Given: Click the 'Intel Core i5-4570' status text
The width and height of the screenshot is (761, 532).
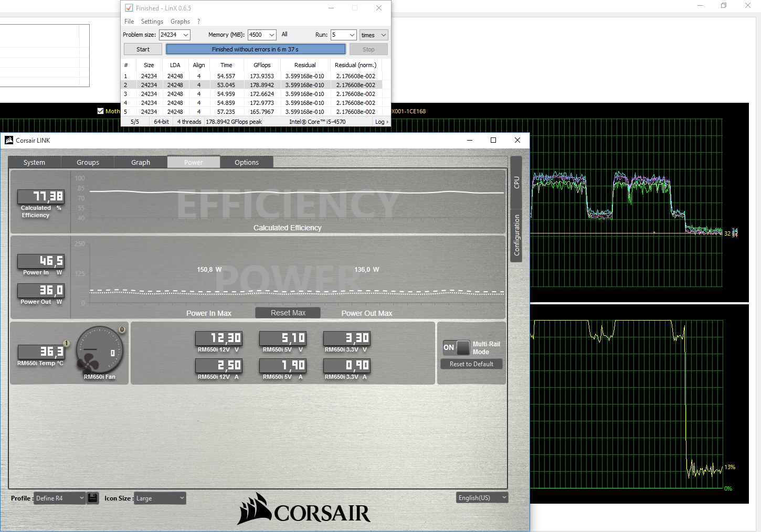Looking at the screenshot, I should [317, 122].
